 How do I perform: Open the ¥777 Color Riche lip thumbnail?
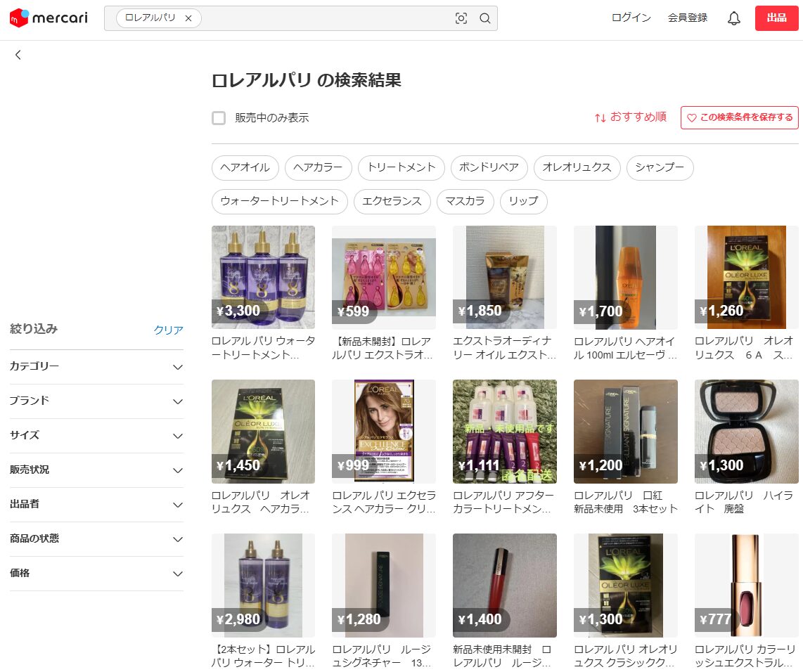tap(746, 586)
